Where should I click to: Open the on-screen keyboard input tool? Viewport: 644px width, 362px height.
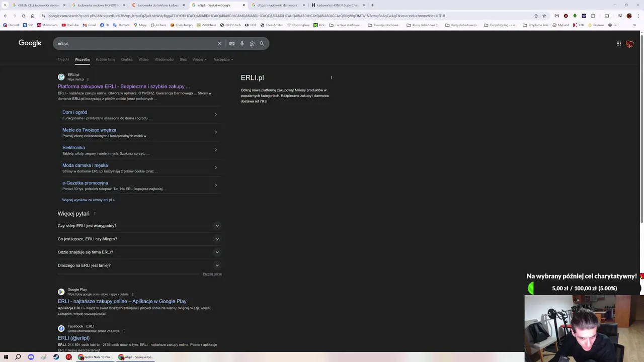(x=232, y=44)
